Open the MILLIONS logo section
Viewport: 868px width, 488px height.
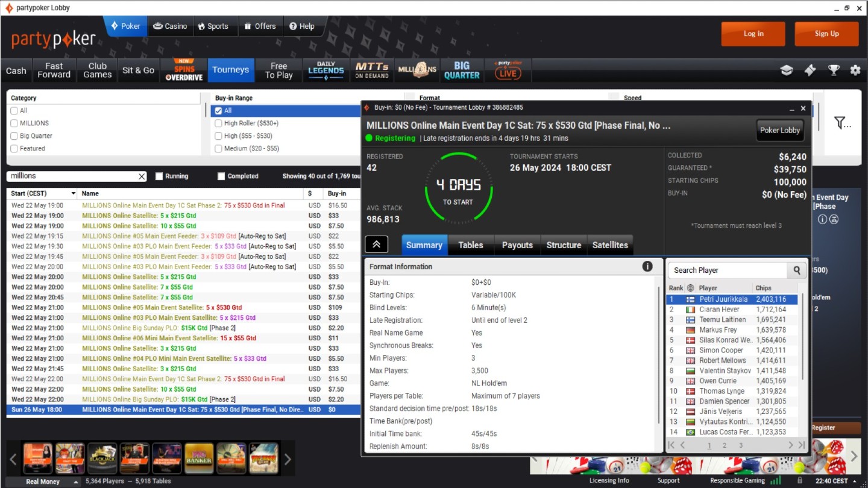[x=417, y=70]
